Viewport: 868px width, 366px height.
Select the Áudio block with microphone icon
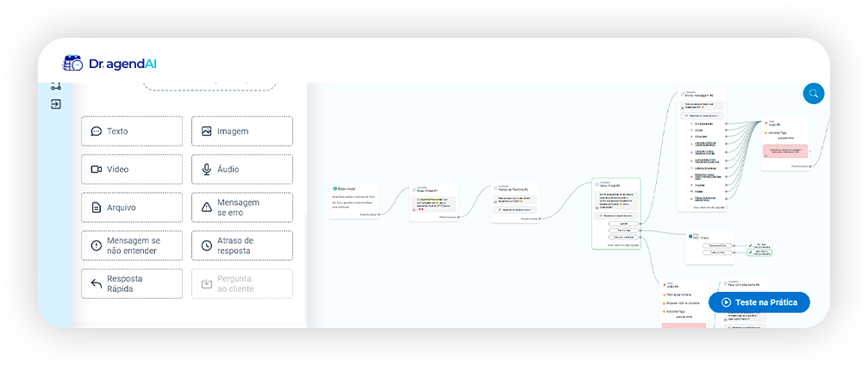pyautogui.click(x=241, y=170)
